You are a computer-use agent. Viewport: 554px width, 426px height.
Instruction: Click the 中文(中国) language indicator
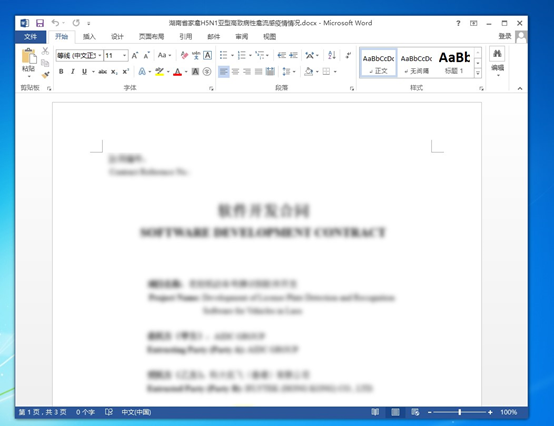coord(136,412)
